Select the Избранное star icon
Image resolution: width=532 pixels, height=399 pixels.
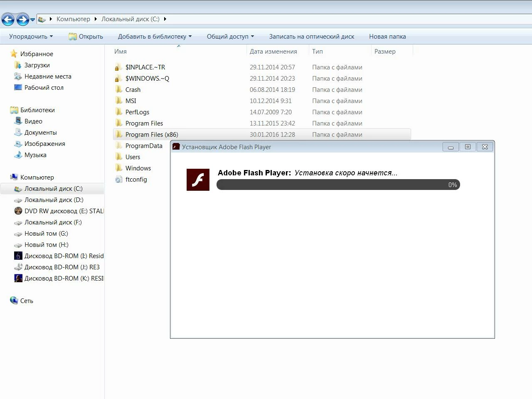14,54
